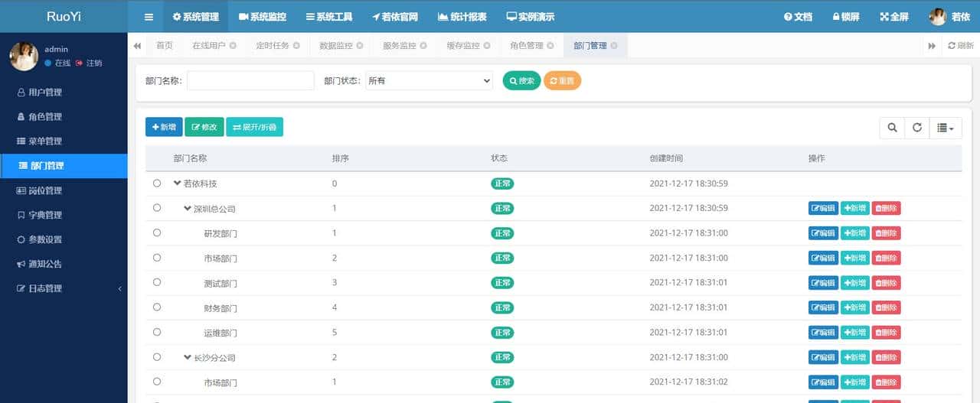Screen dimensions: 980x403
Task: Close the 定时任务 tab
Action: (296, 46)
